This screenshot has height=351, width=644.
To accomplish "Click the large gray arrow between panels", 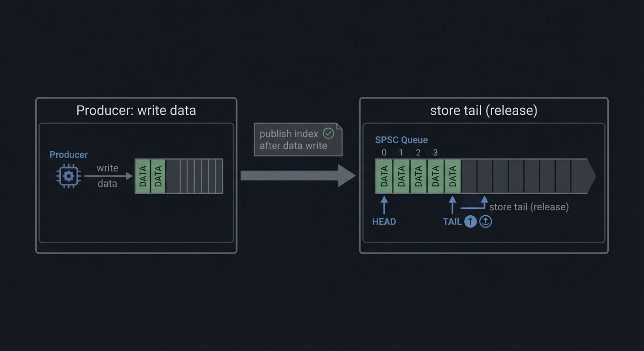I will (297, 175).
